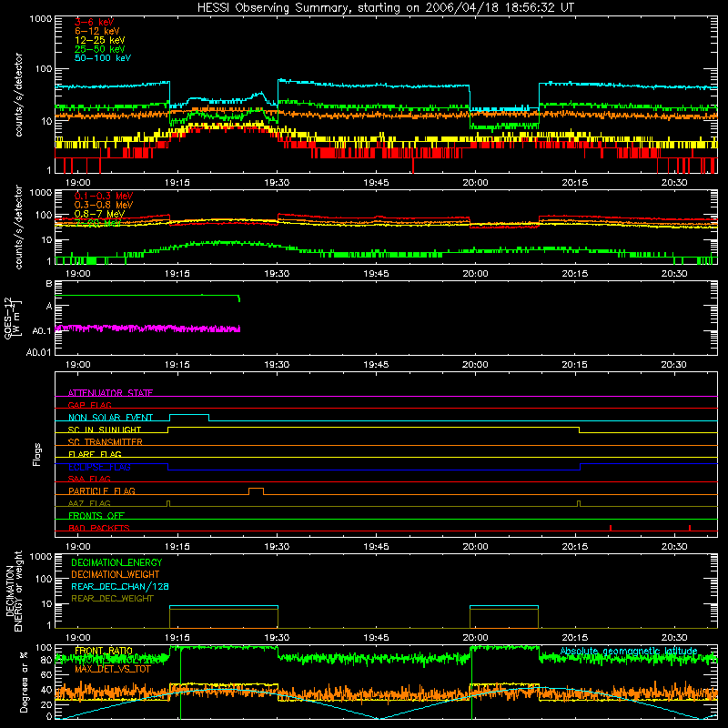728x728 pixels.
Task: Select the Absolute geomagnetic latitude label
Action: coord(629,652)
